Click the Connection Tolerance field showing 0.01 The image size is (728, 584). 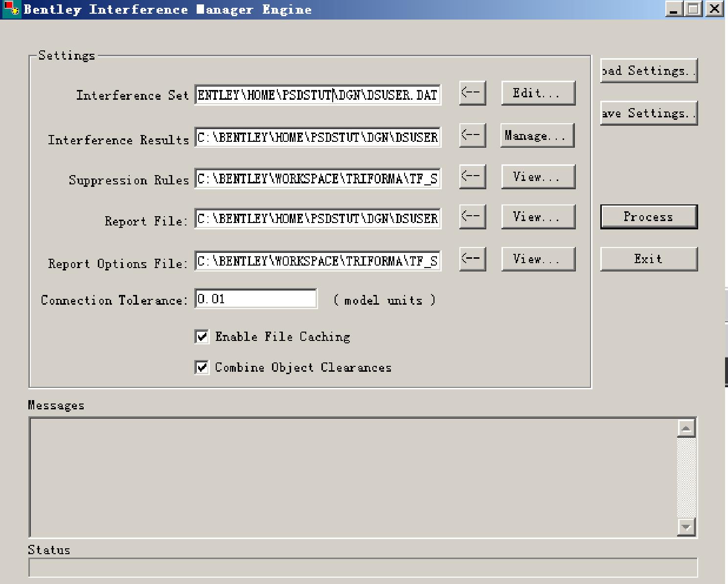tap(256, 298)
